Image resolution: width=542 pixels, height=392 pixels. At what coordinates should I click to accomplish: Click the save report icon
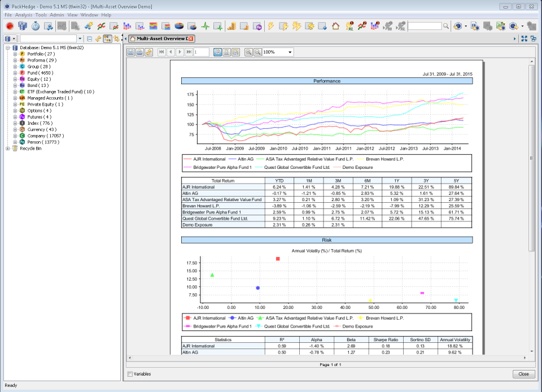(x=130, y=52)
